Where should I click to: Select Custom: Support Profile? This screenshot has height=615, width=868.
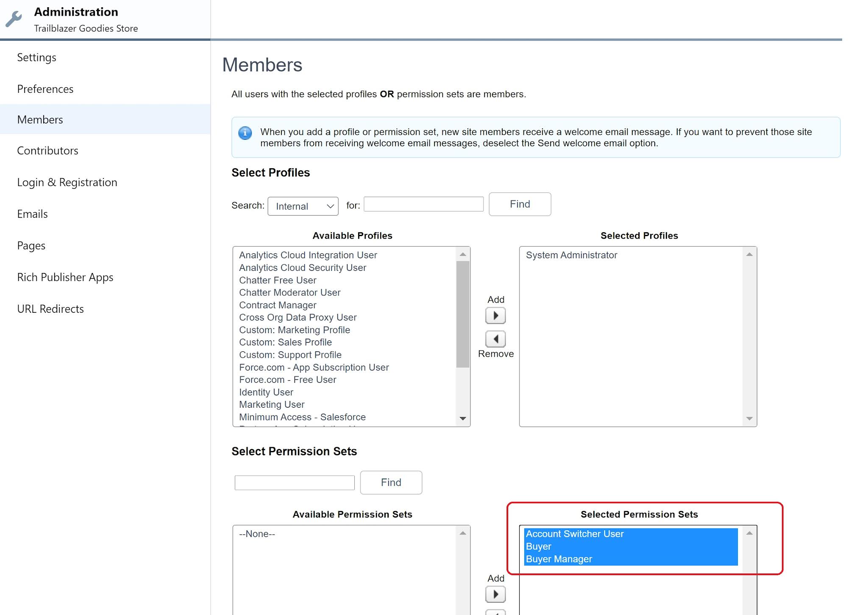290,355
